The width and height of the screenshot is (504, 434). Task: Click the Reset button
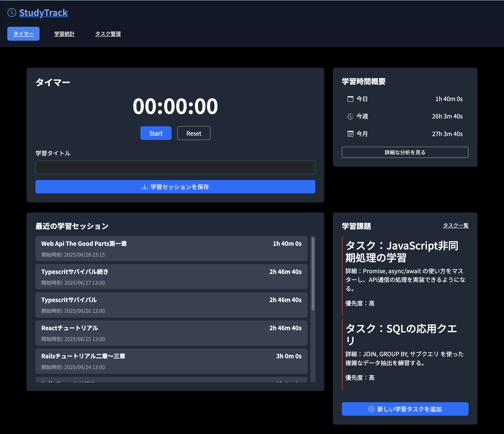click(194, 133)
